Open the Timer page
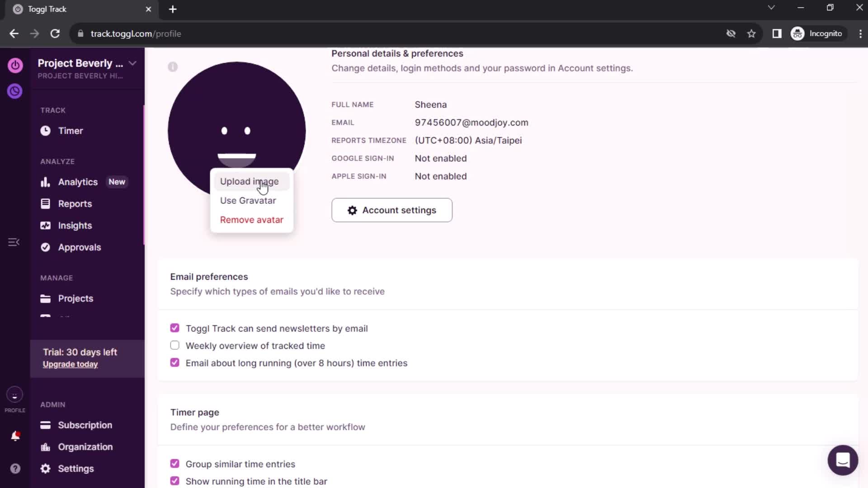Screen dimensions: 868x488 pos(71,131)
